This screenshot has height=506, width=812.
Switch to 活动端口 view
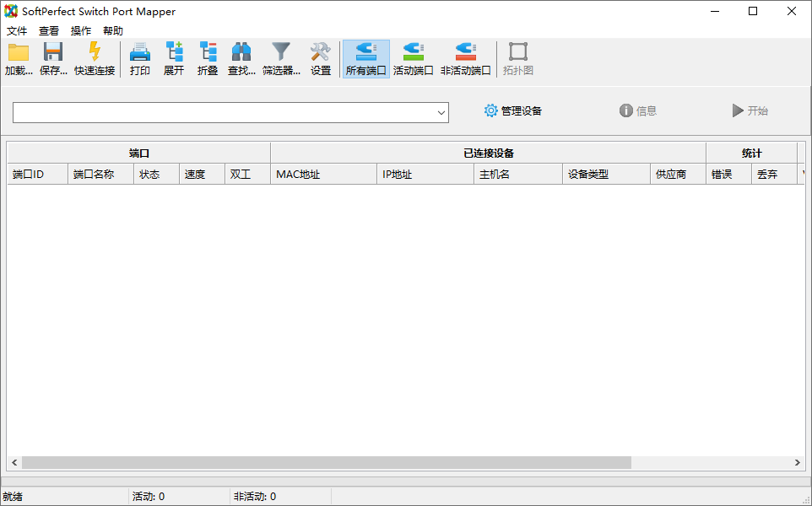click(x=413, y=57)
